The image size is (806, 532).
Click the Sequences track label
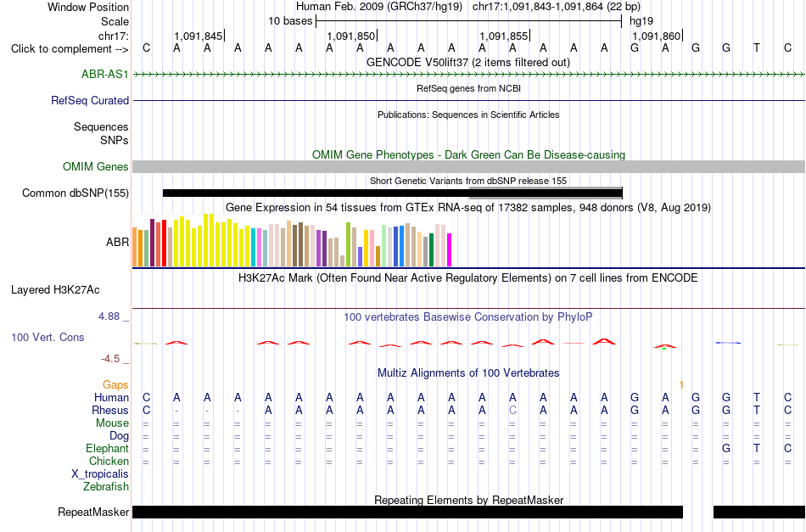(x=101, y=127)
